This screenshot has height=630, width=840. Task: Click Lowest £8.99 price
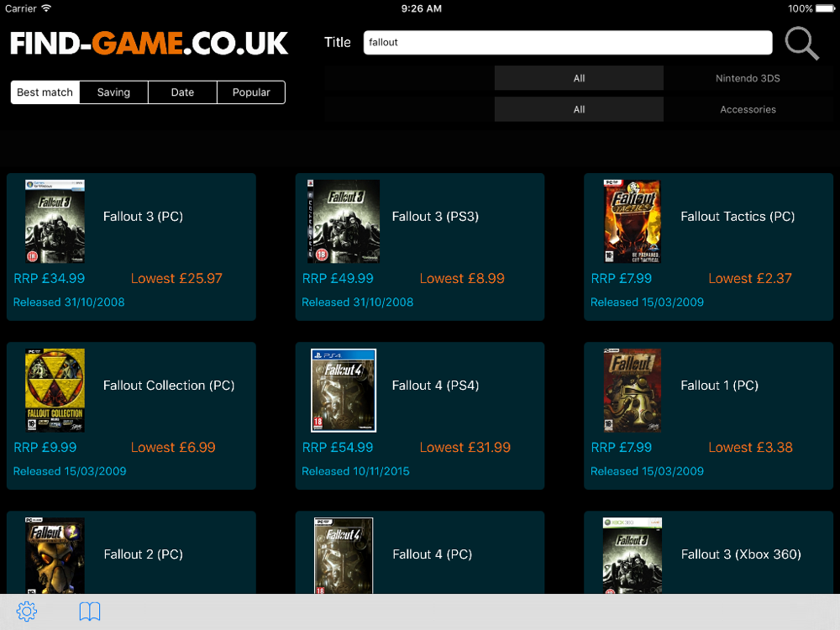462,279
